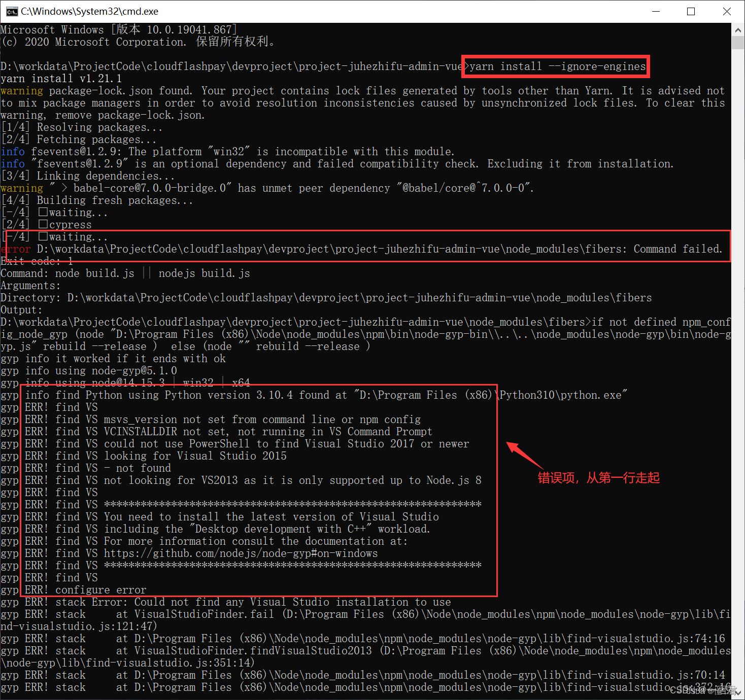The height and width of the screenshot is (700, 745).
Task: Click the line 'yarn install v1.21.1'
Action: [x=61, y=79]
